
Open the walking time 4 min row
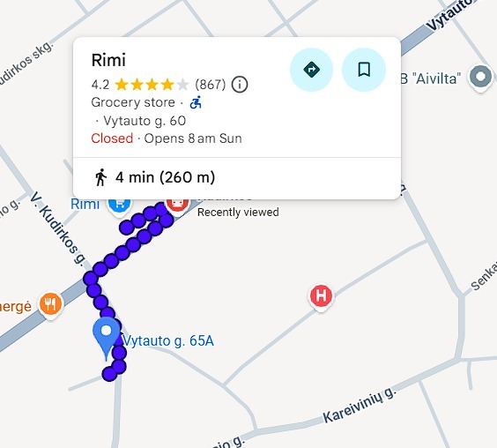[x=237, y=177]
